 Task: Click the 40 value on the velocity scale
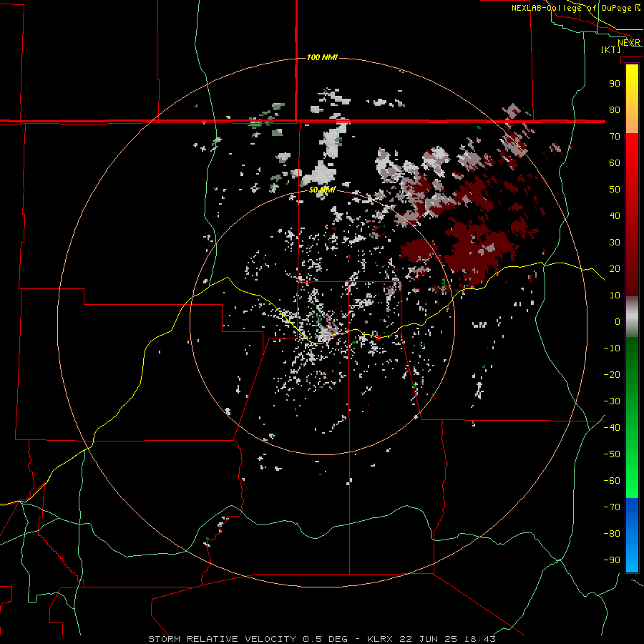[615, 215]
